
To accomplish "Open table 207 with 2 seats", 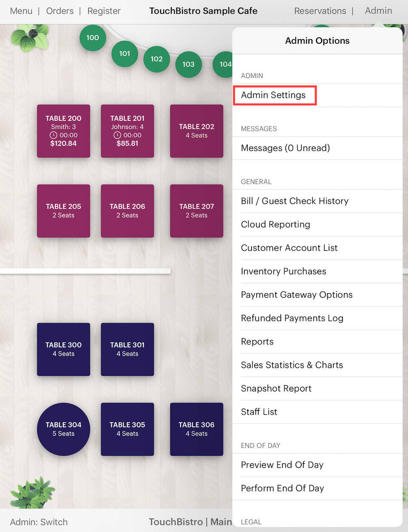I will coord(196,211).
